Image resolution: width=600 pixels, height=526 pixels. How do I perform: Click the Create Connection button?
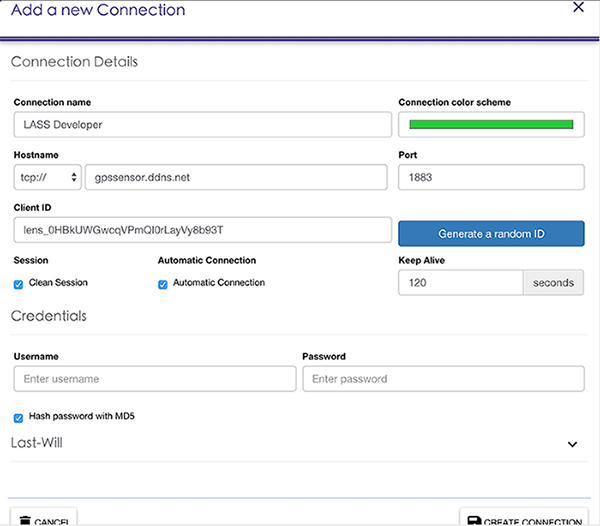point(524,517)
